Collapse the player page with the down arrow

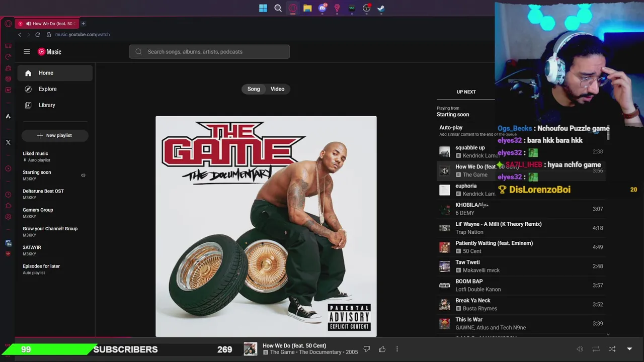(x=629, y=349)
